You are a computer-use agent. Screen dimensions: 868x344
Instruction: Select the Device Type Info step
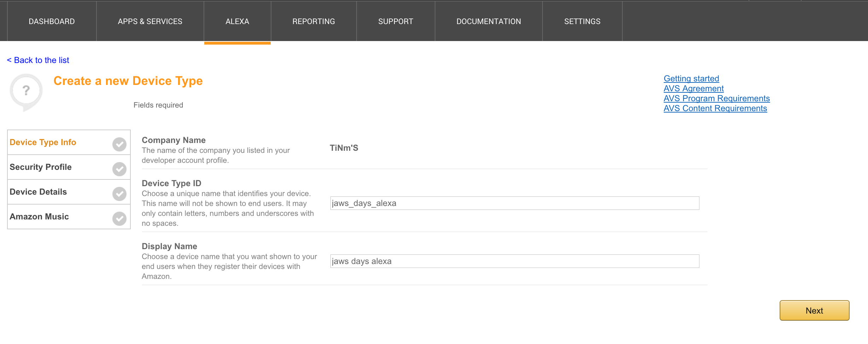[x=69, y=142]
